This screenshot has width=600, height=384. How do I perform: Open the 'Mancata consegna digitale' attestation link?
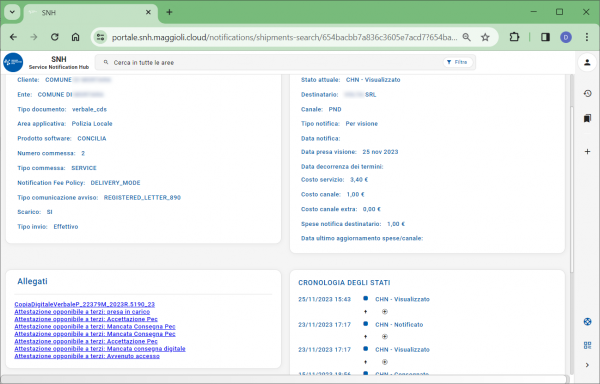click(100, 348)
